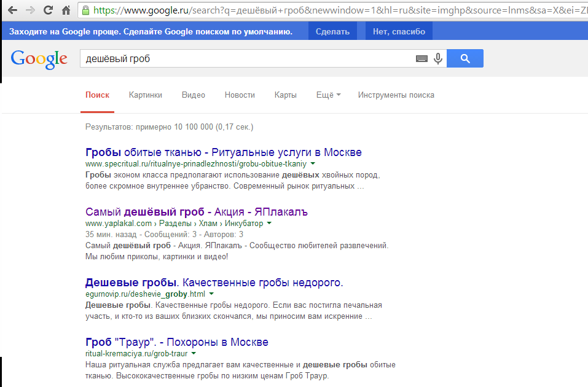Image resolution: width=588 pixels, height=387 pixels.
Task: Expand arrow next to specritual.ru URL
Action: coord(313,164)
